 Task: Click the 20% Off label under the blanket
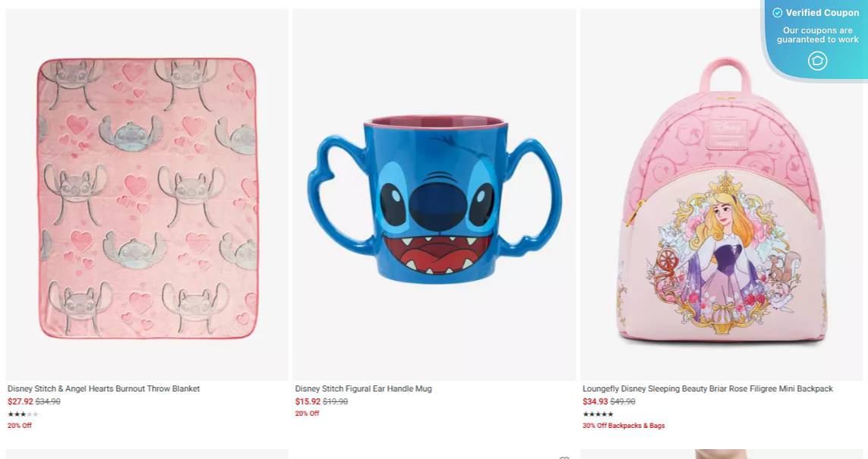[x=19, y=426]
